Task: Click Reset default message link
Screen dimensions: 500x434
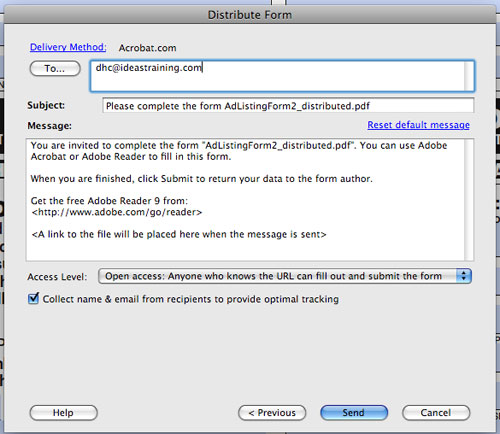Action: pos(418,125)
